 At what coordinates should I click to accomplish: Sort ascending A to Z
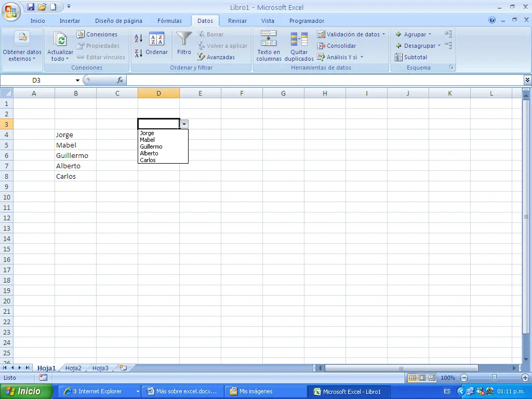[138, 38]
